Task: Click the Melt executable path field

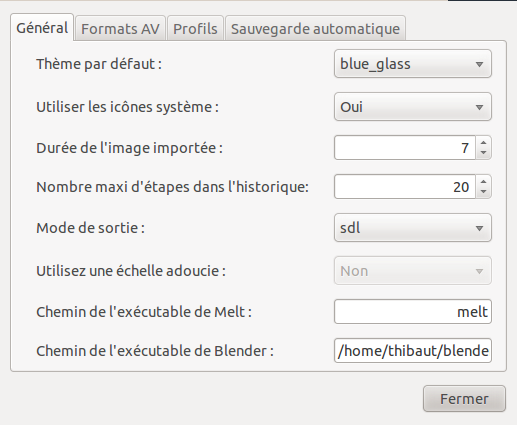Action: (413, 312)
